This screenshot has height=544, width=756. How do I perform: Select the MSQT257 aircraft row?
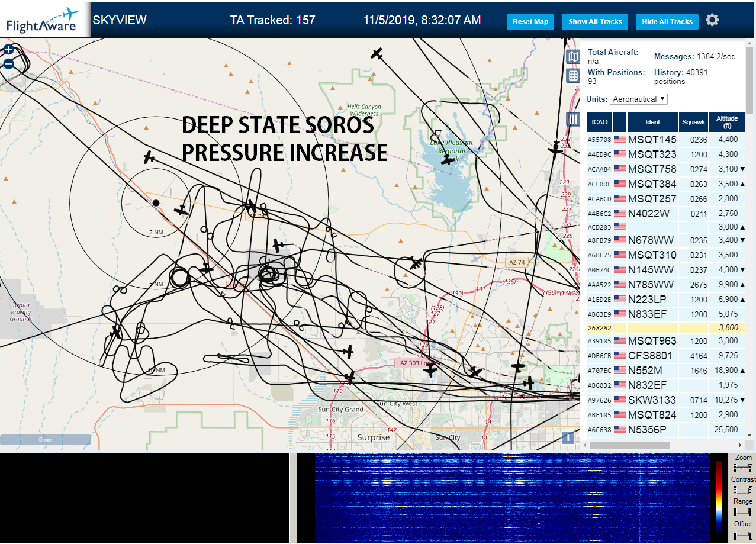[665, 198]
